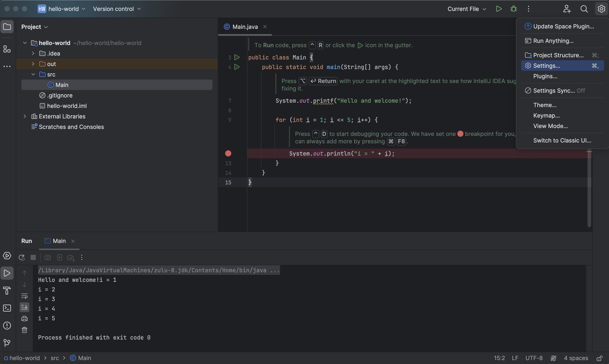Open the Project tool window icon
Image resolution: width=609 pixels, height=364 pixels.
(x=7, y=27)
